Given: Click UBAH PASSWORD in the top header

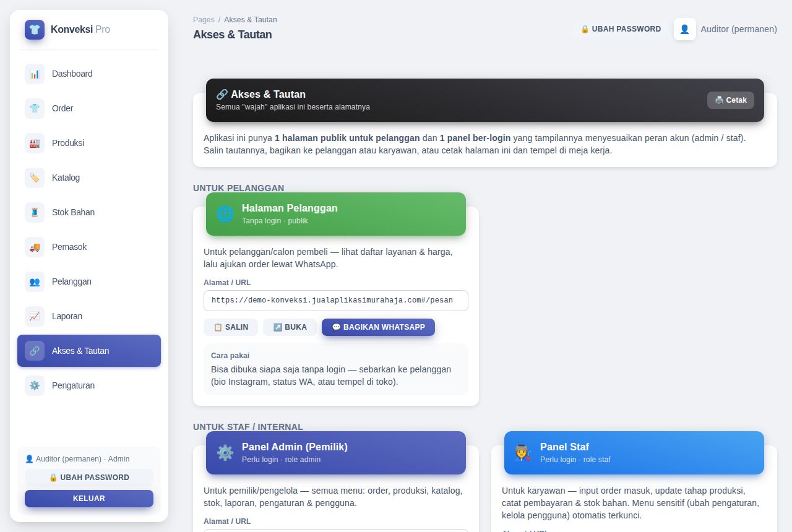Looking at the screenshot, I should (621, 29).
